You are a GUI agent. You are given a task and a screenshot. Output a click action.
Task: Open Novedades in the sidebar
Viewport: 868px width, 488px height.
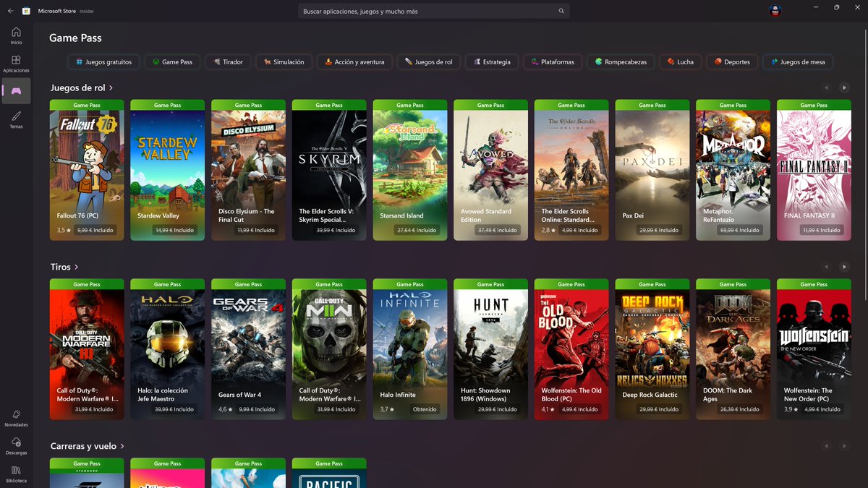[x=16, y=418]
